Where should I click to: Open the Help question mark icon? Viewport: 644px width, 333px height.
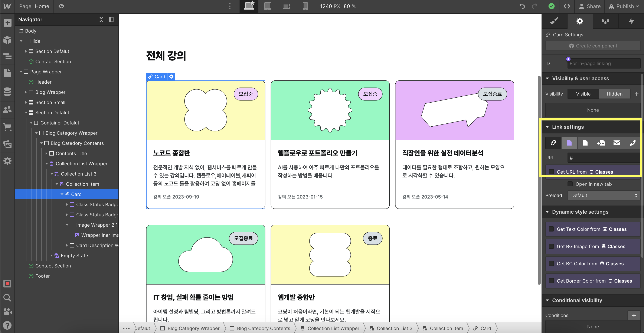(x=7, y=325)
